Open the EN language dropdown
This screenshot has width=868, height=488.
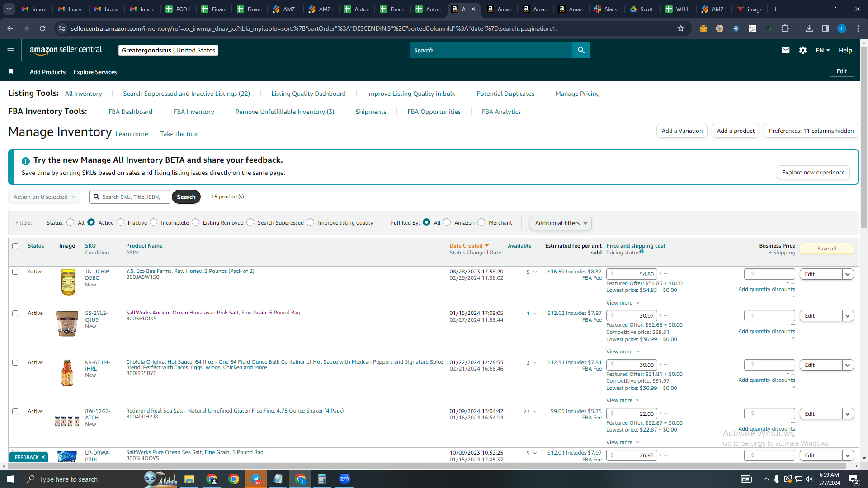pyautogui.click(x=823, y=50)
